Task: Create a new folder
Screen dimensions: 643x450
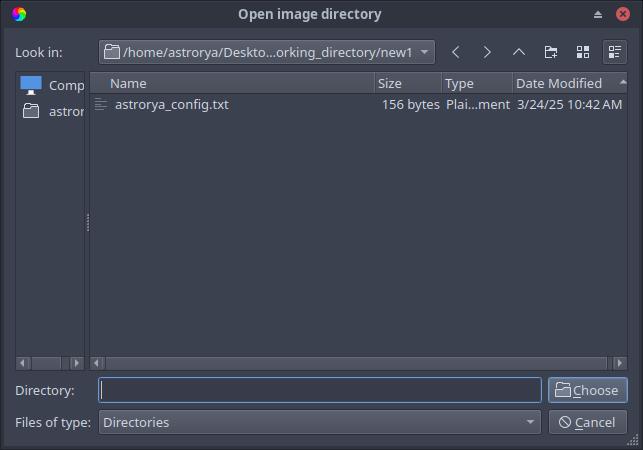Action: [x=551, y=52]
